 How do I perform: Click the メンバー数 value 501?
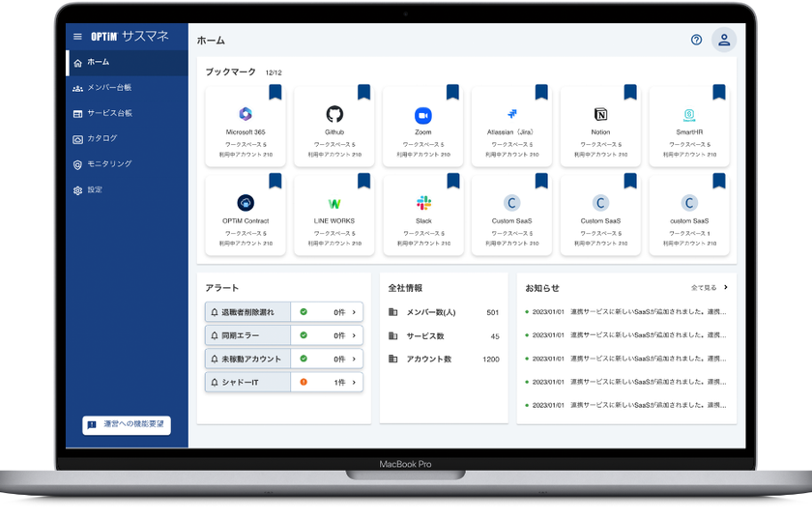tap(492, 312)
